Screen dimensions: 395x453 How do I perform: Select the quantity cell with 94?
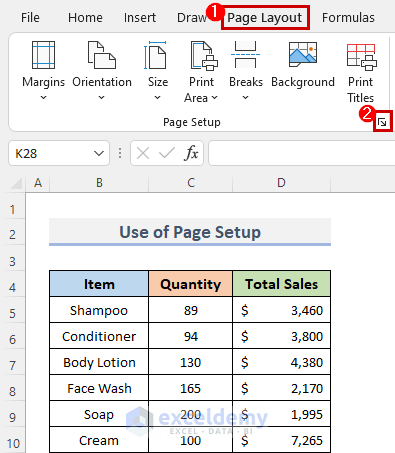(191, 336)
